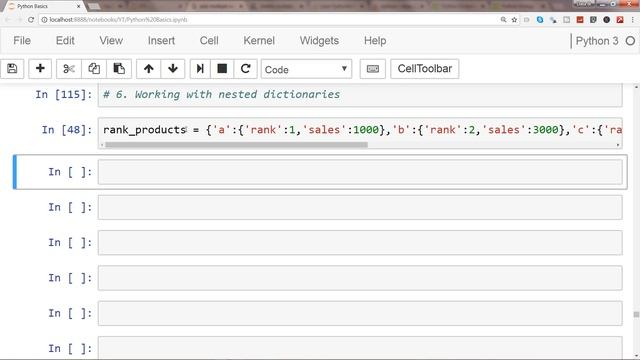Open the blue Skype extension icon

click(540, 20)
